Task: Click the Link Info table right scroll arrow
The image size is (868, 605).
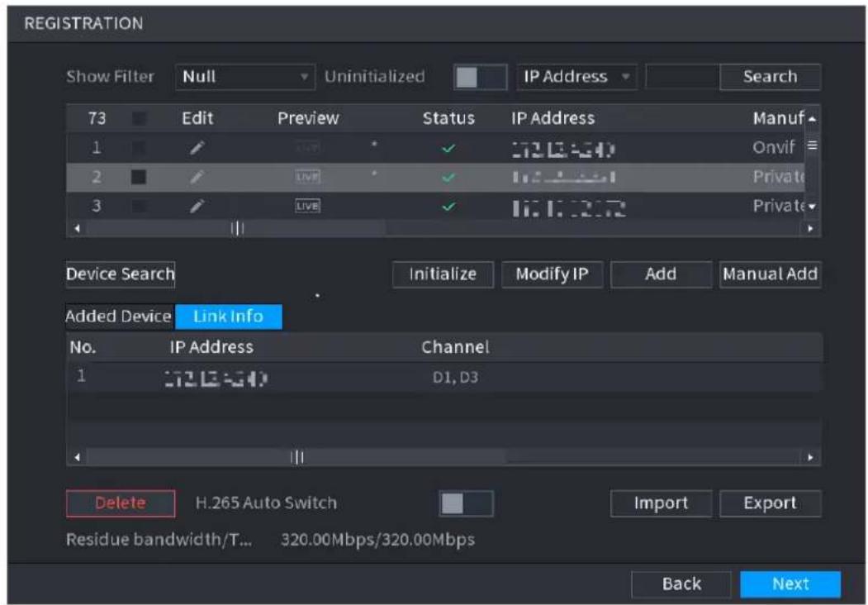Action: 810,458
